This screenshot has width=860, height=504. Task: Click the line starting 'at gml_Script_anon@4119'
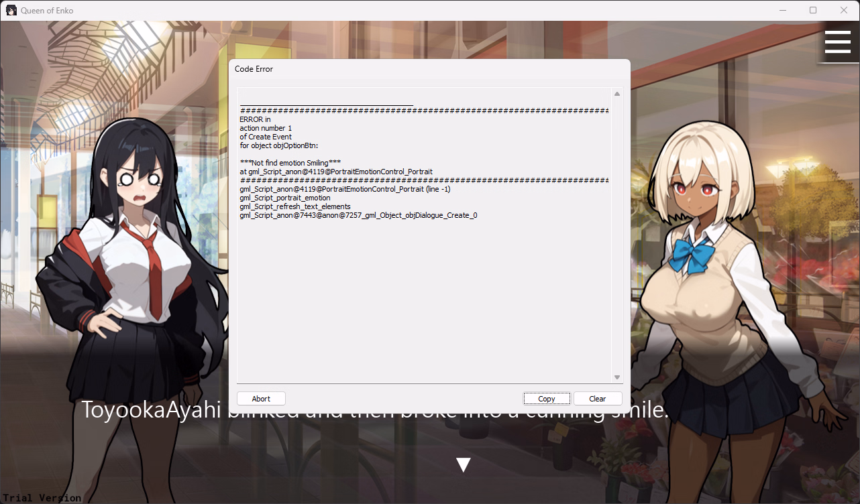tap(336, 172)
